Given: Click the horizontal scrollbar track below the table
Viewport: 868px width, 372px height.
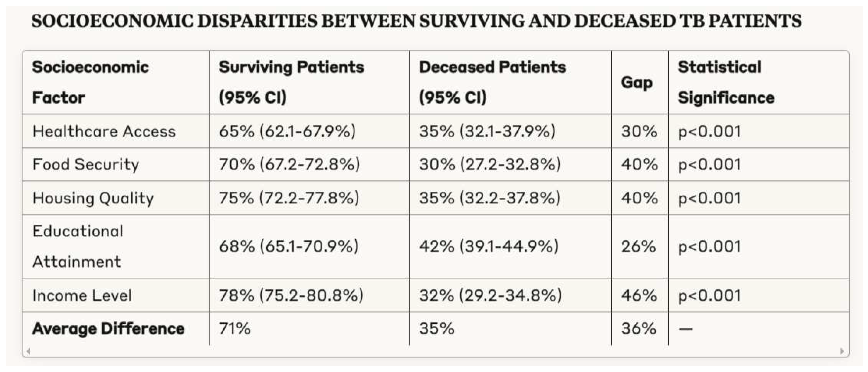Looking at the screenshot, I should 435,351.
